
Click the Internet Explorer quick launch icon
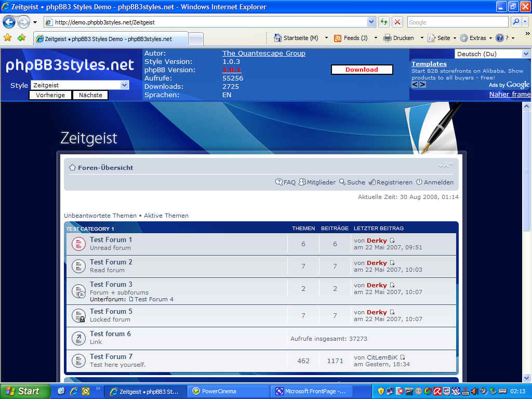point(74,391)
